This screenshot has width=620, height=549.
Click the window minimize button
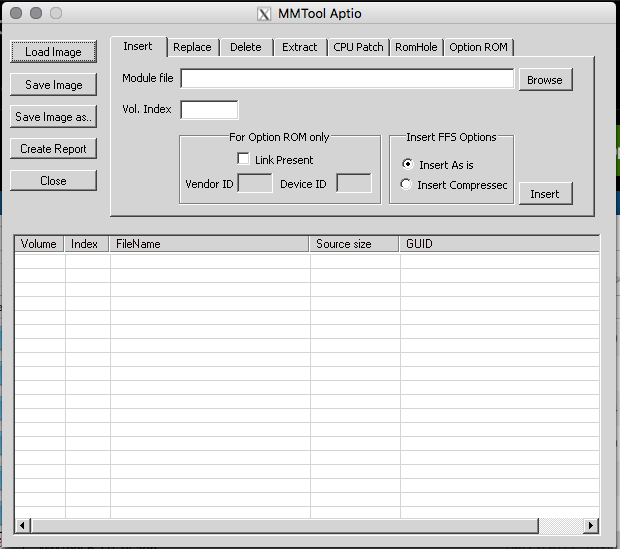(x=36, y=13)
